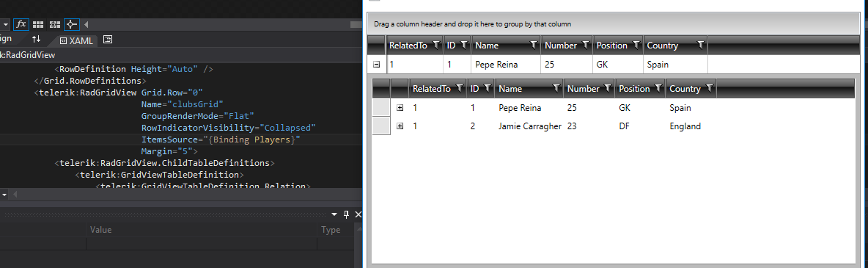Click the swap panes up-down arrows icon

37,39
